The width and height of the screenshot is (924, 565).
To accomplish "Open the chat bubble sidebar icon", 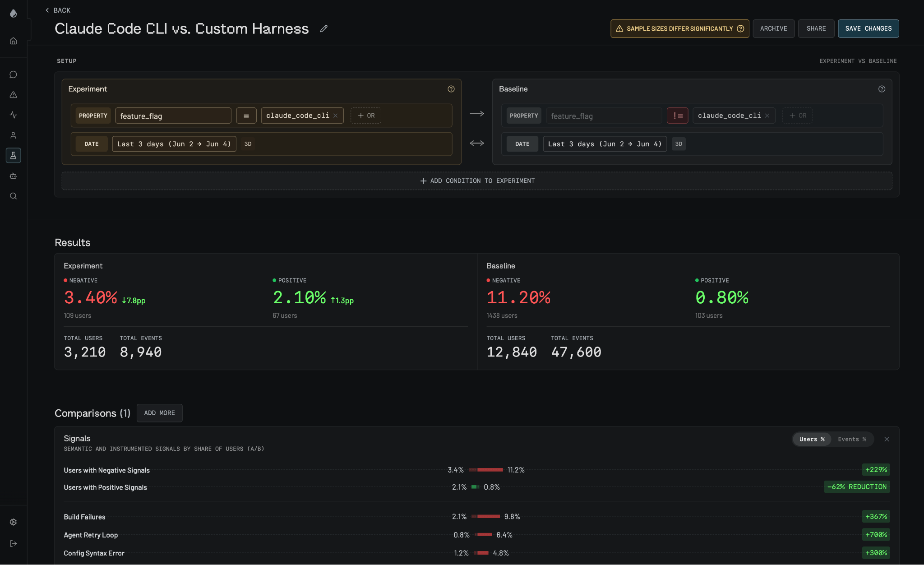I will coord(14,74).
